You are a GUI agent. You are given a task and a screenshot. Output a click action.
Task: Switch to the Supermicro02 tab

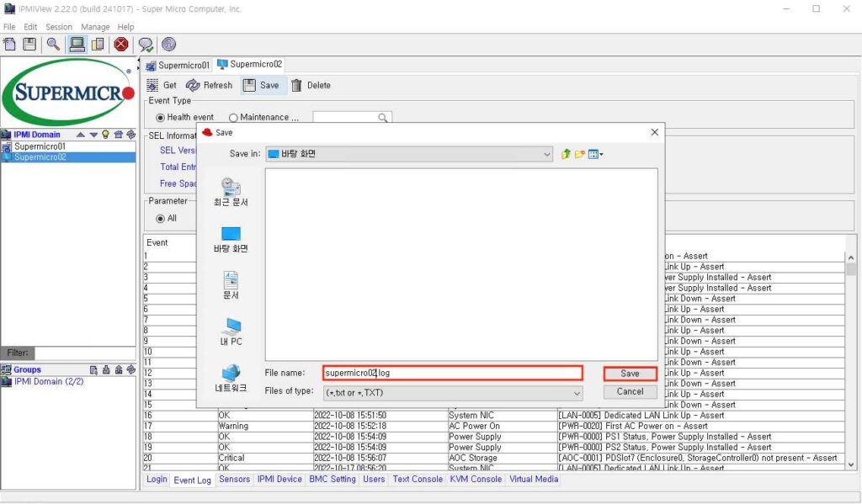click(x=249, y=64)
